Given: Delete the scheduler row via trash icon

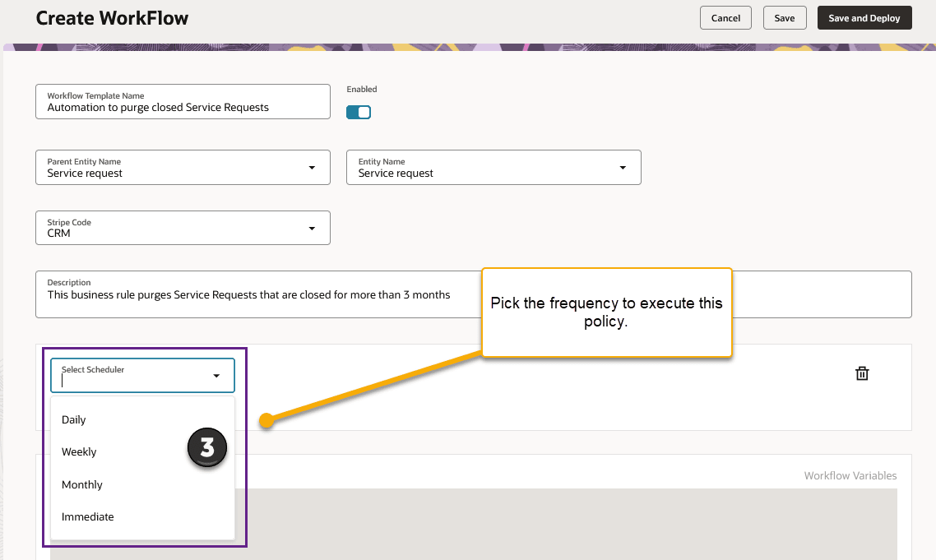Looking at the screenshot, I should pos(862,373).
